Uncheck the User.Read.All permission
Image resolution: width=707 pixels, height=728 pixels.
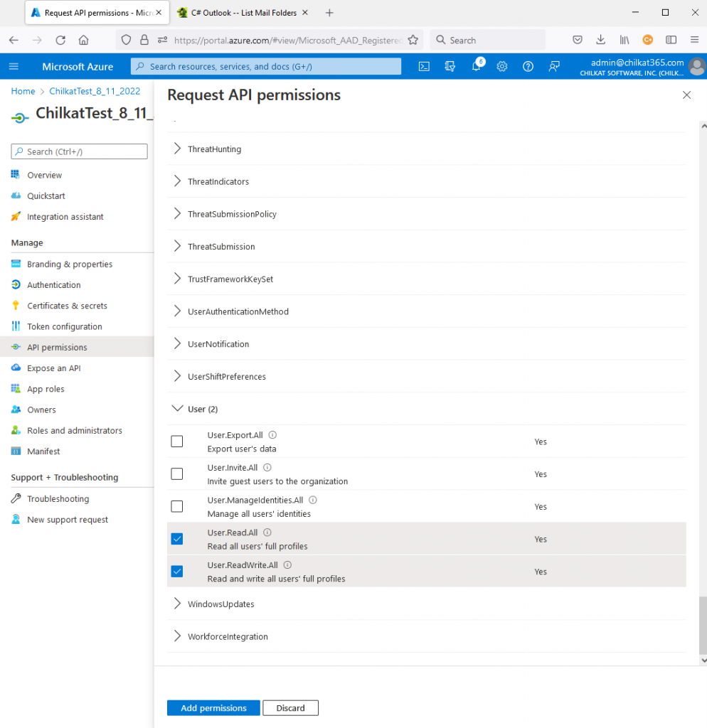176,539
